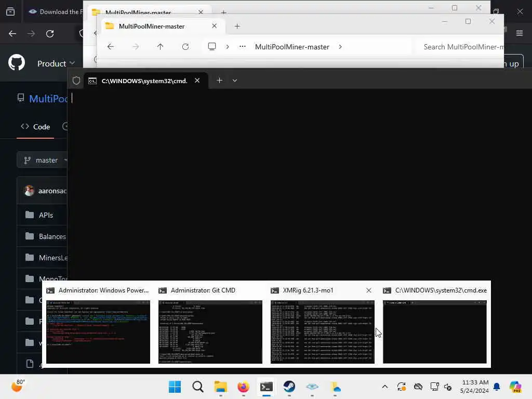
Task: Switch to Administrator: Git CMD thumbnail
Action: [x=210, y=331]
